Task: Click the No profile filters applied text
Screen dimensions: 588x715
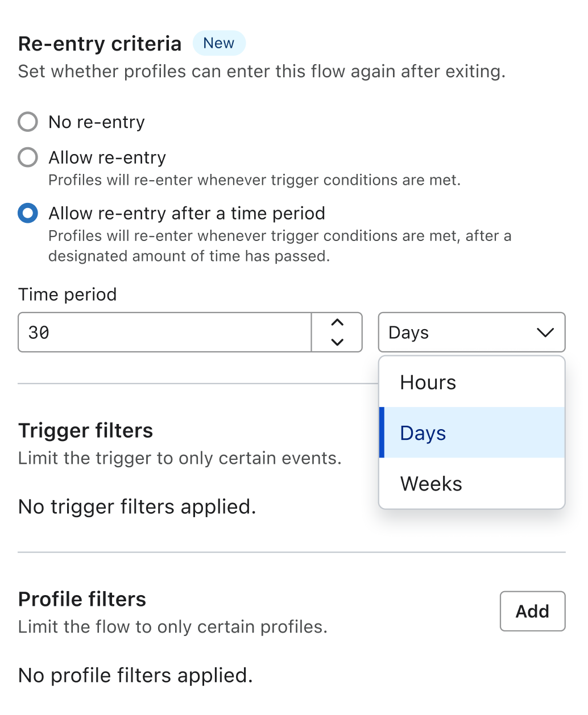Action: (135, 675)
